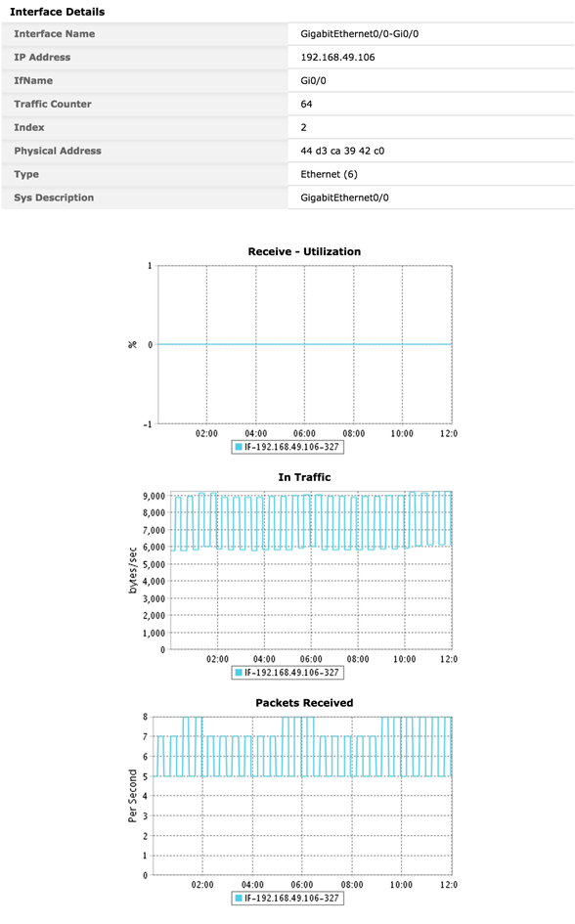Click the Receive - Utilization chart title

tap(304, 251)
